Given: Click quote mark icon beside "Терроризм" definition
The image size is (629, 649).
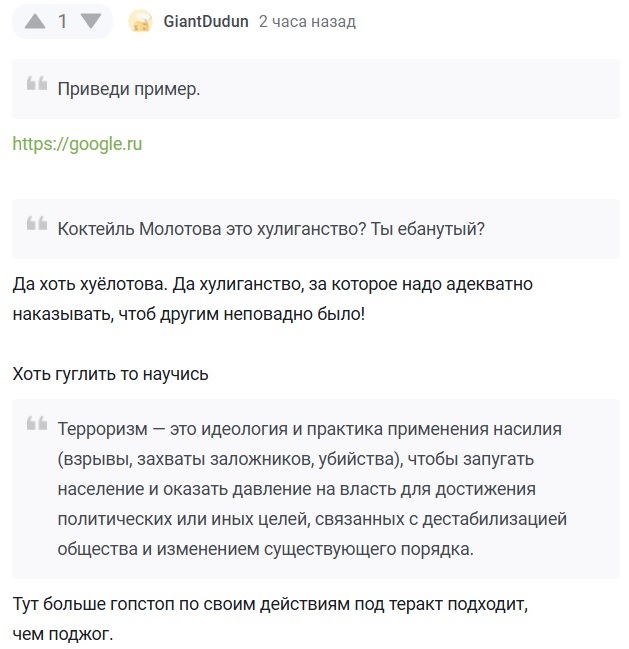Looking at the screenshot, I should coord(37,425).
